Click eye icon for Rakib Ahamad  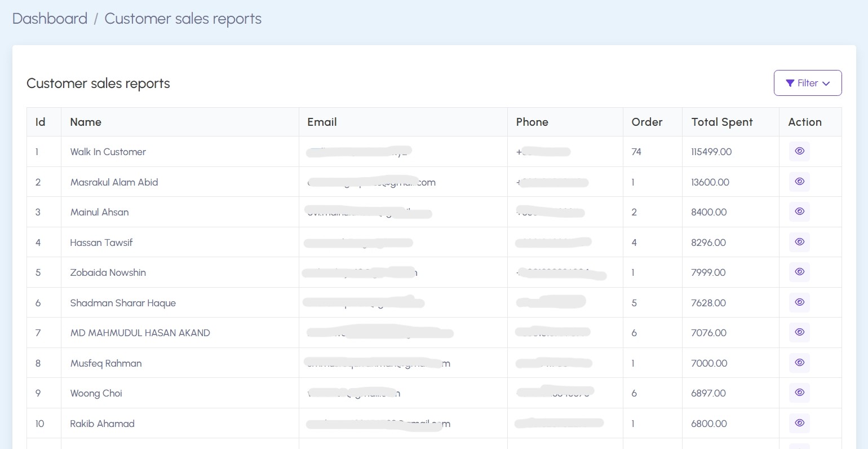[x=799, y=423]
